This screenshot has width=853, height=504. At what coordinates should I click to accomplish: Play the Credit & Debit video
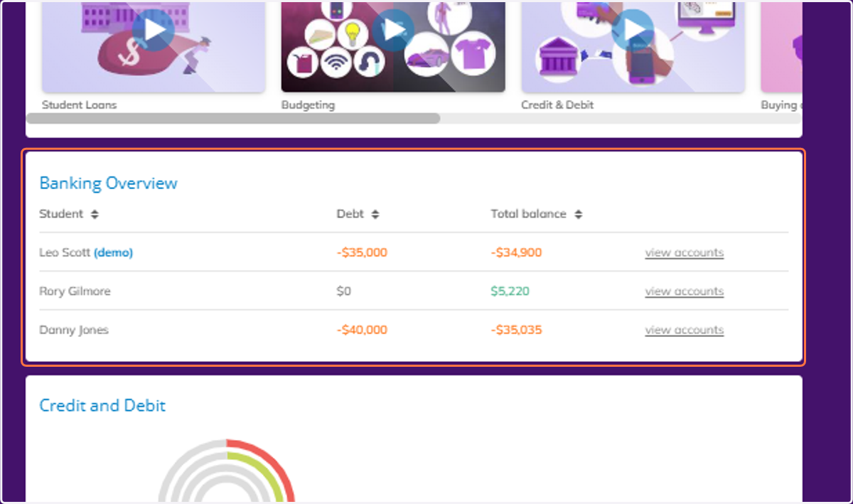coord(633,30)
